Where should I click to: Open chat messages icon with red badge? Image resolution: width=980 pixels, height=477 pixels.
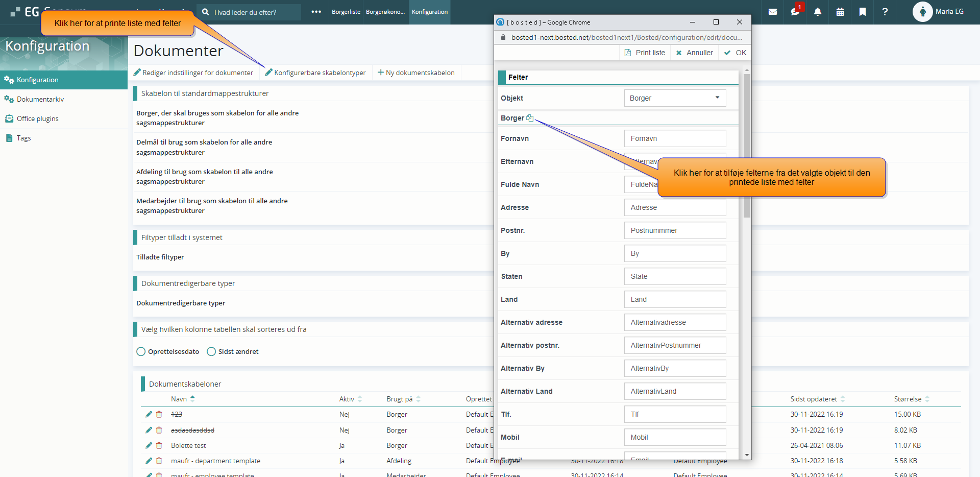796,11
